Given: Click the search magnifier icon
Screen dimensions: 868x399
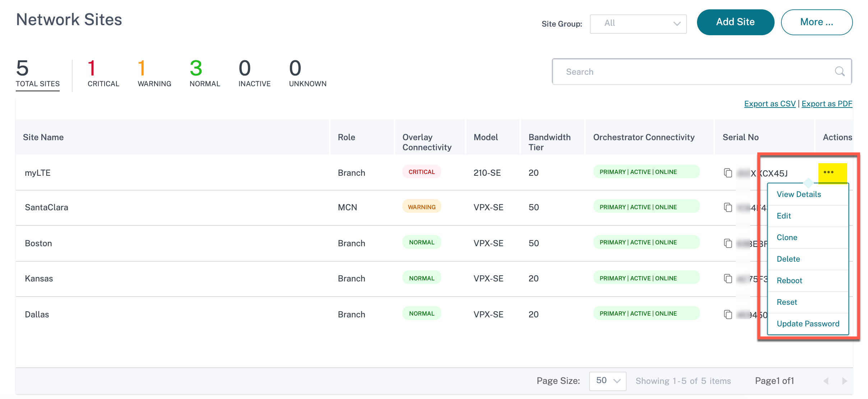Looking at the screenshot, I should click(840, 72).
